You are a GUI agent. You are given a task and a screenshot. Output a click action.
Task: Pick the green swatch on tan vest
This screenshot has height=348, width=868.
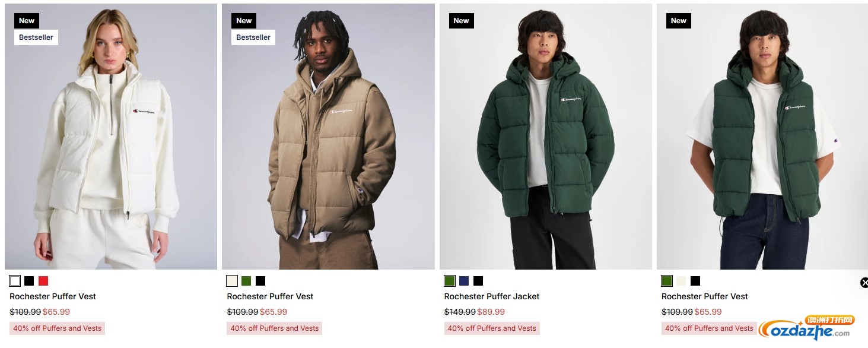coord(246,281)
